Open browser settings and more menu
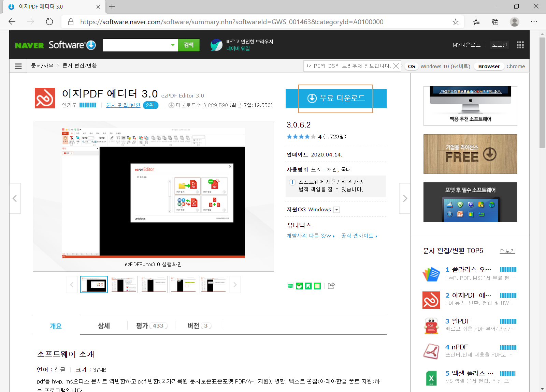The width and height of the screenshot is (546, 392). 534,22
